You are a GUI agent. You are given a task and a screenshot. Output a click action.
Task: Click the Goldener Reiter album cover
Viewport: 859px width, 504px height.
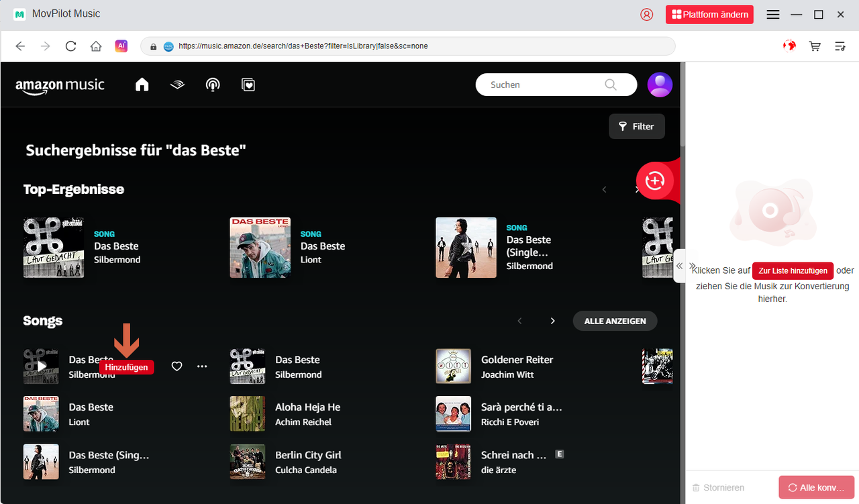click(454, 366)
